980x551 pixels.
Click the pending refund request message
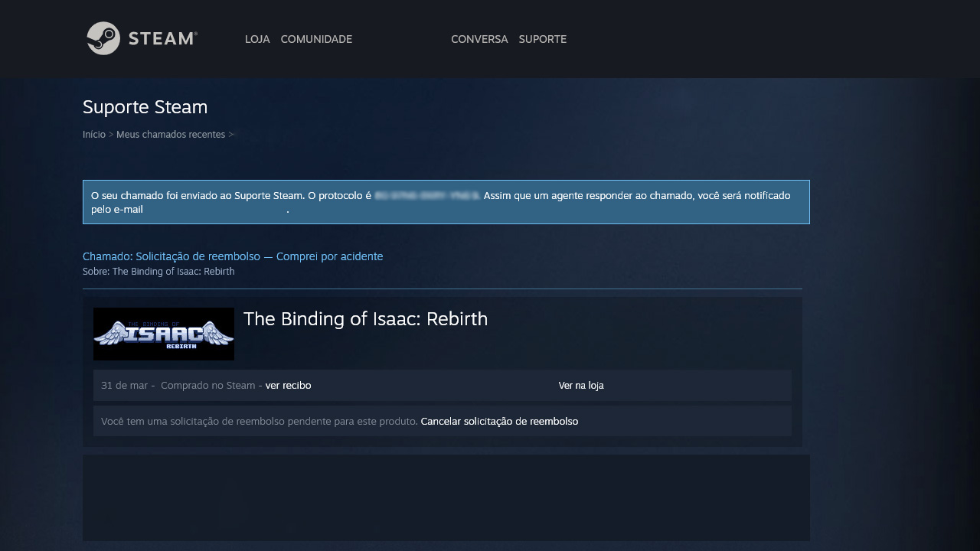pos(260,422)
